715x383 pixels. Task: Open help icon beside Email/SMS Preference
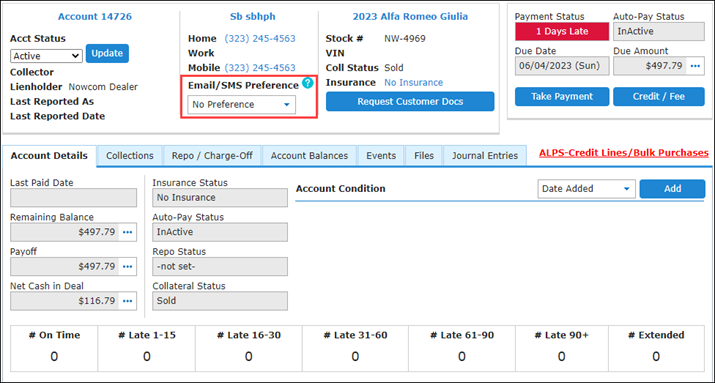pyautogui.click(x=308, y=83)
